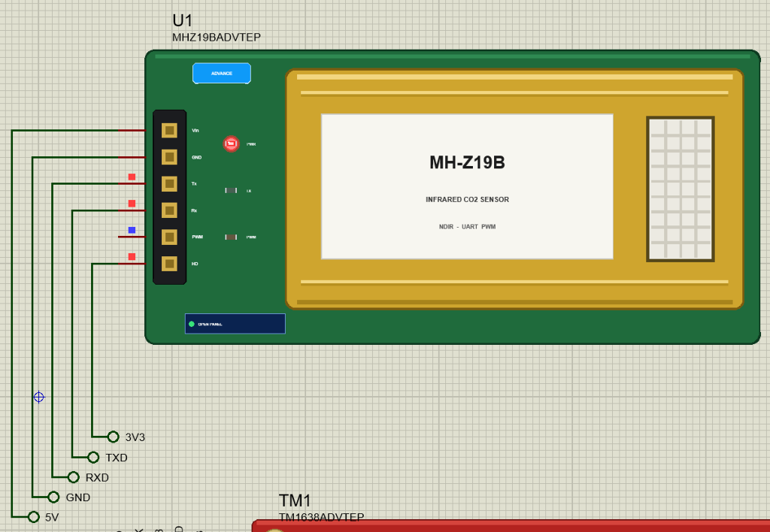Select the U1 component reference label
The width and height of the screenshot is (770, 532).
click(182, 20)
